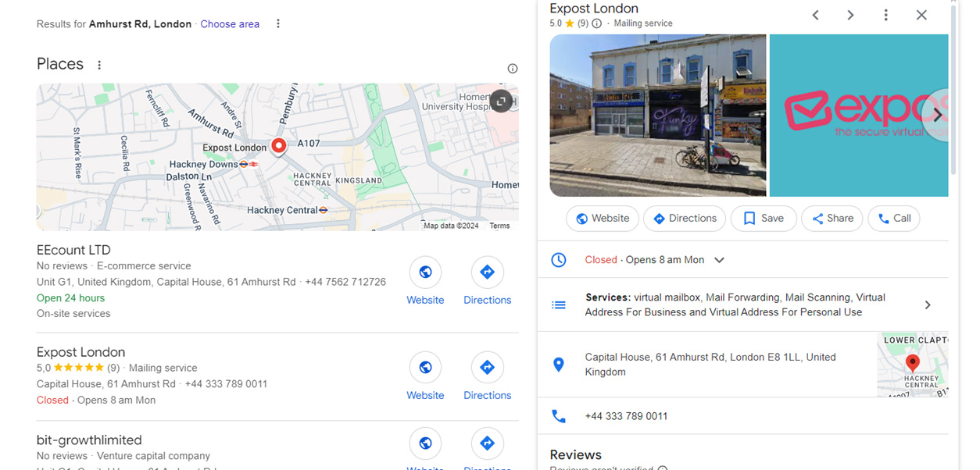The width and height of the screenshot is (980, 470).
Task: Expand the map to full view
Action: click(x=501, y=101)
